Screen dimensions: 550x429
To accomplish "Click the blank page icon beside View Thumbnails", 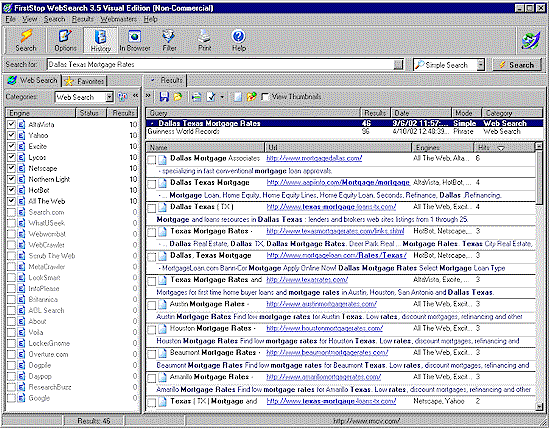I will (238, 97).
